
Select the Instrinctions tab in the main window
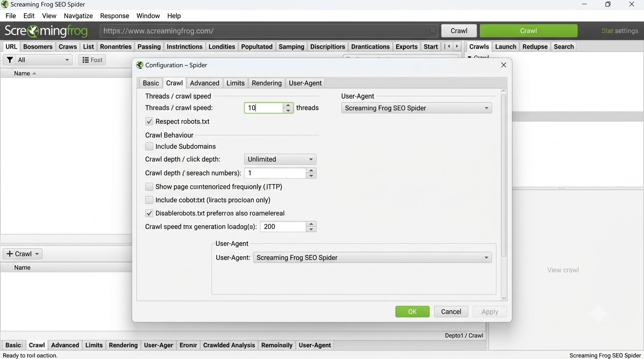click(x=184, y=47)
